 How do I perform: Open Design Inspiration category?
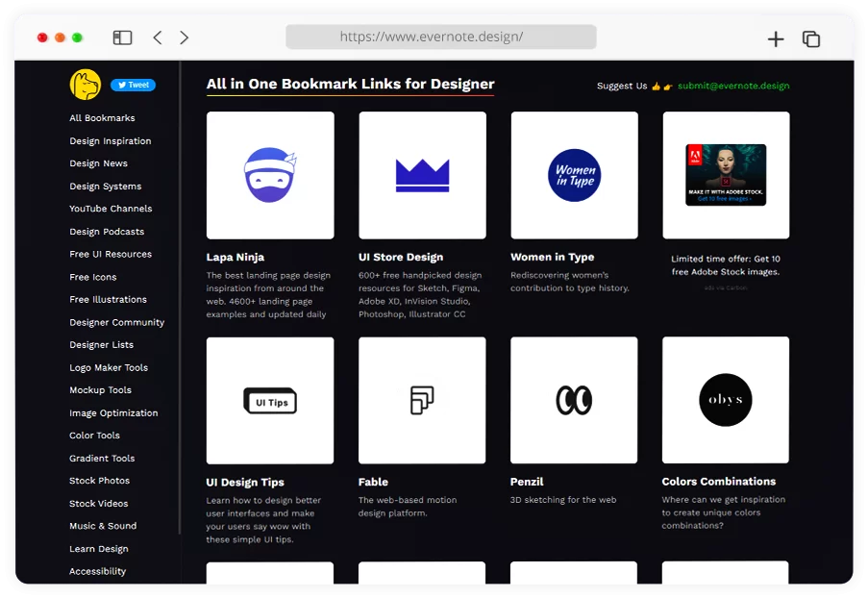coord(111,141)
